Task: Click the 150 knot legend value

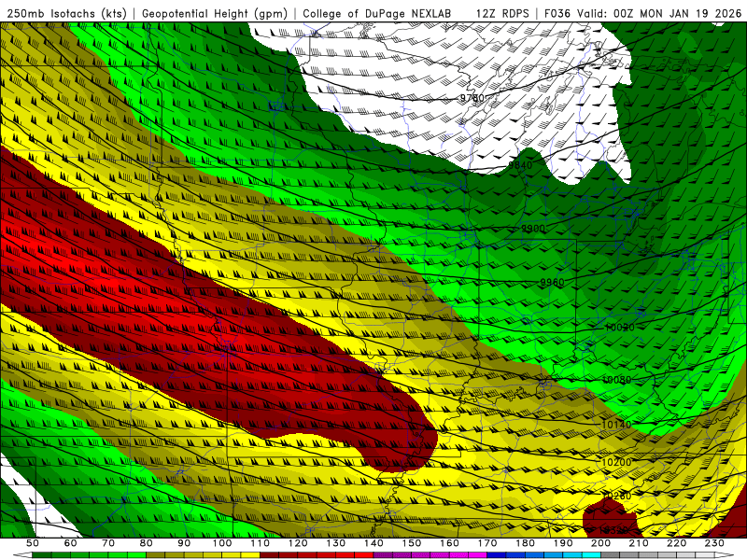Action: [412, 543]
